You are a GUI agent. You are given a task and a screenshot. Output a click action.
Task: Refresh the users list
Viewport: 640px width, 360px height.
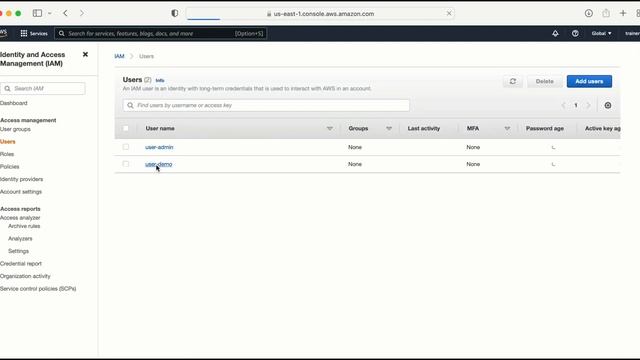pos(513,81)
